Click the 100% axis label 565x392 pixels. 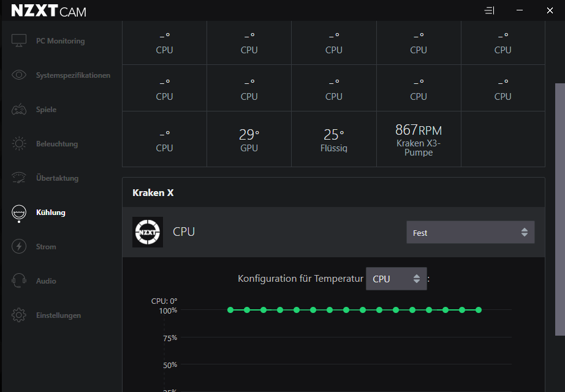pyautogui.click(x=168, y=311)
